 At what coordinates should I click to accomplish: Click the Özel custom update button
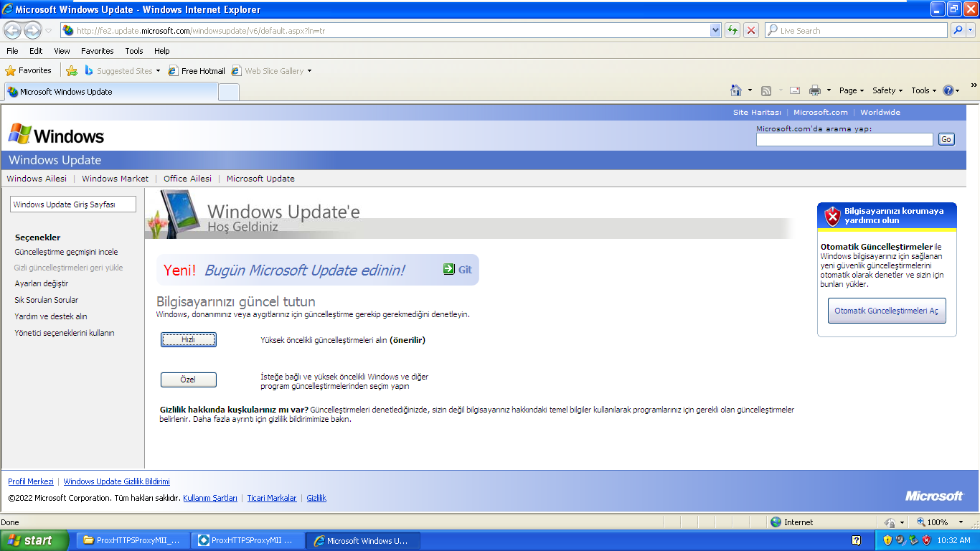pos(188,380)
